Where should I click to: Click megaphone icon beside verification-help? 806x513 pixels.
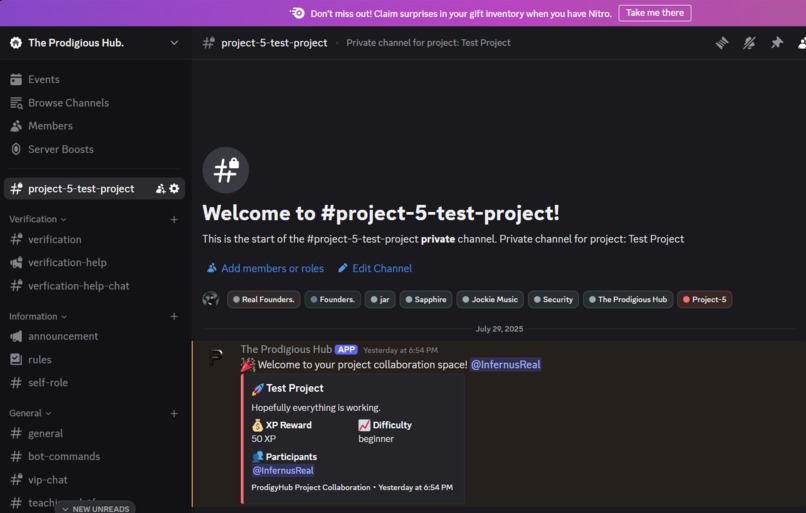[16, 262]
